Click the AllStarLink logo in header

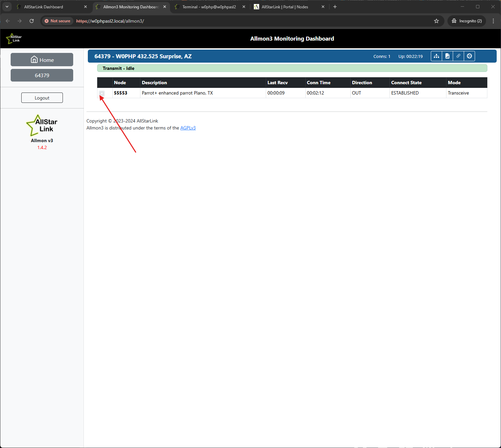tap(14, 39)
